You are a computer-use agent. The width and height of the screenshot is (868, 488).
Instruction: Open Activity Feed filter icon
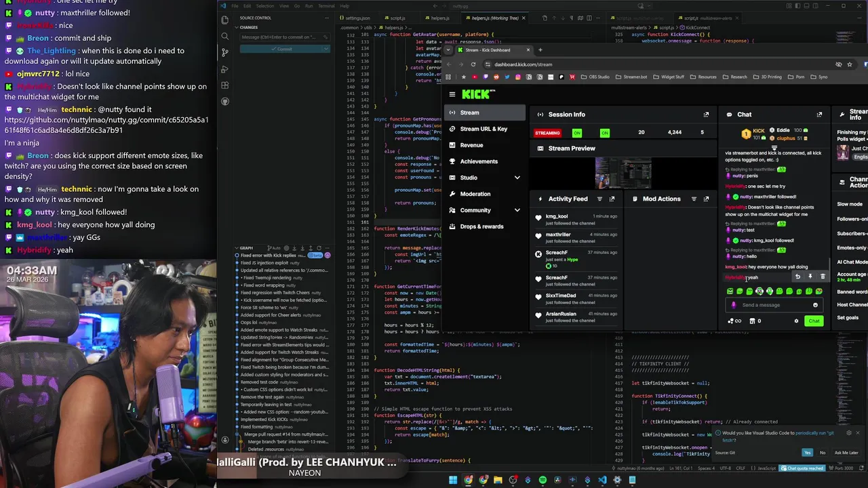click(599, 199)
